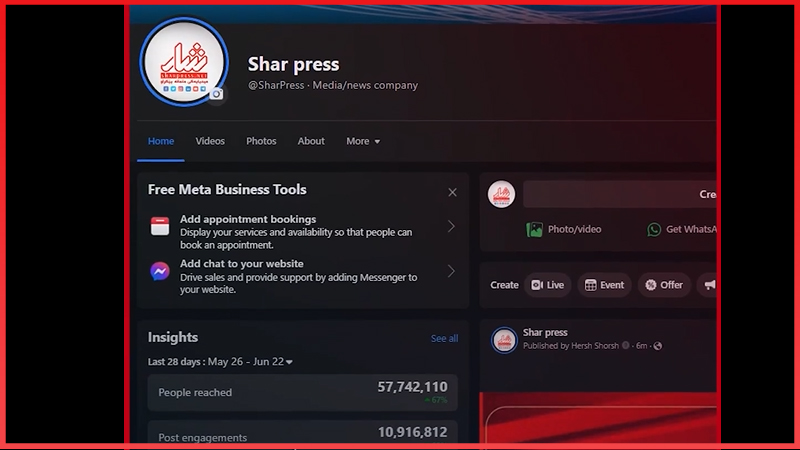The image size is (800, 450).
Task: Click the camera icon on profile picture
Action: point(216,94)
